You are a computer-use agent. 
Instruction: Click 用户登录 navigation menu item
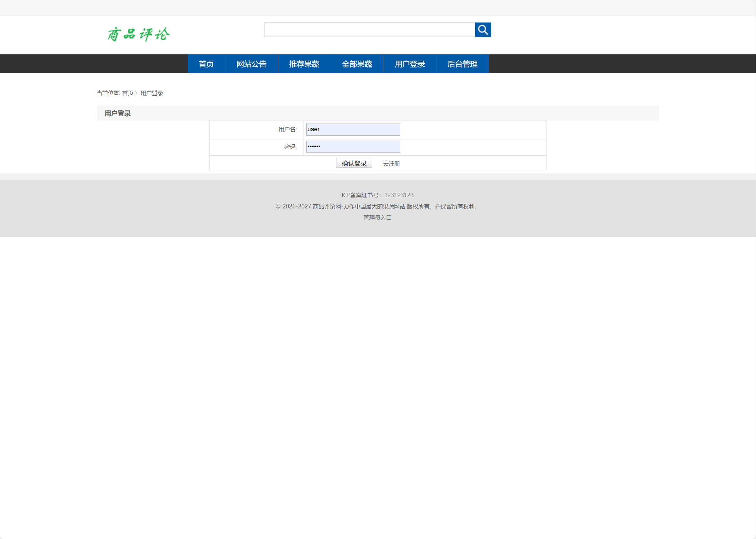(409, 64)
